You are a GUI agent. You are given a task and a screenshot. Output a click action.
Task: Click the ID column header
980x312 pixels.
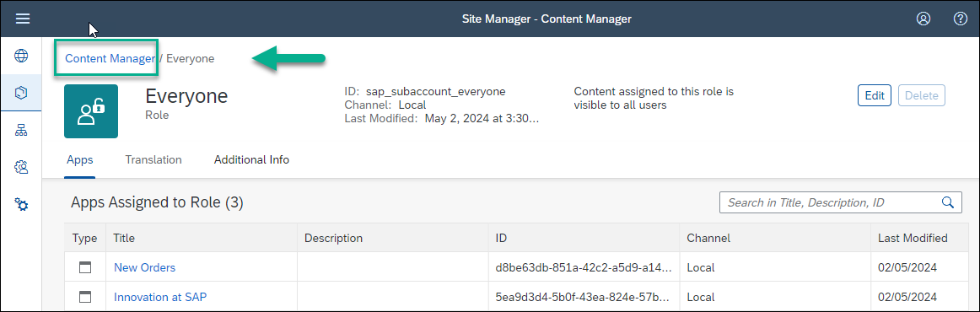[584, 238]
